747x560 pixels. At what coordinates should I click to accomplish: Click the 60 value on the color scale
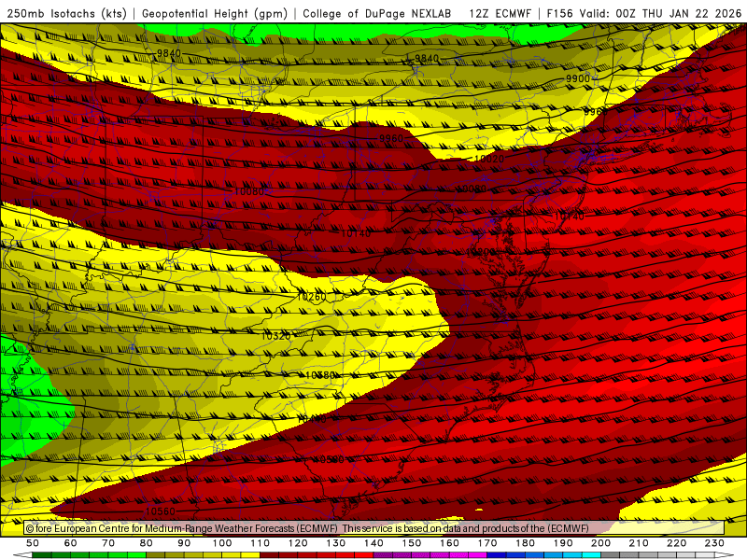71,543
